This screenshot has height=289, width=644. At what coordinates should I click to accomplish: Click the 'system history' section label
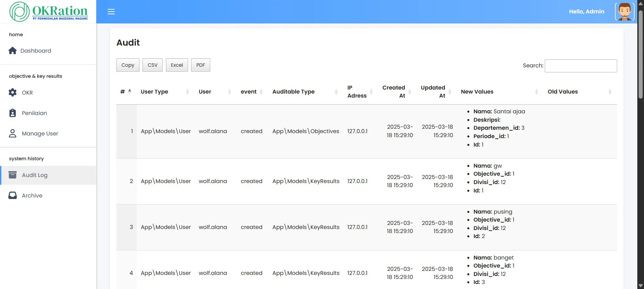pos(26,159)
